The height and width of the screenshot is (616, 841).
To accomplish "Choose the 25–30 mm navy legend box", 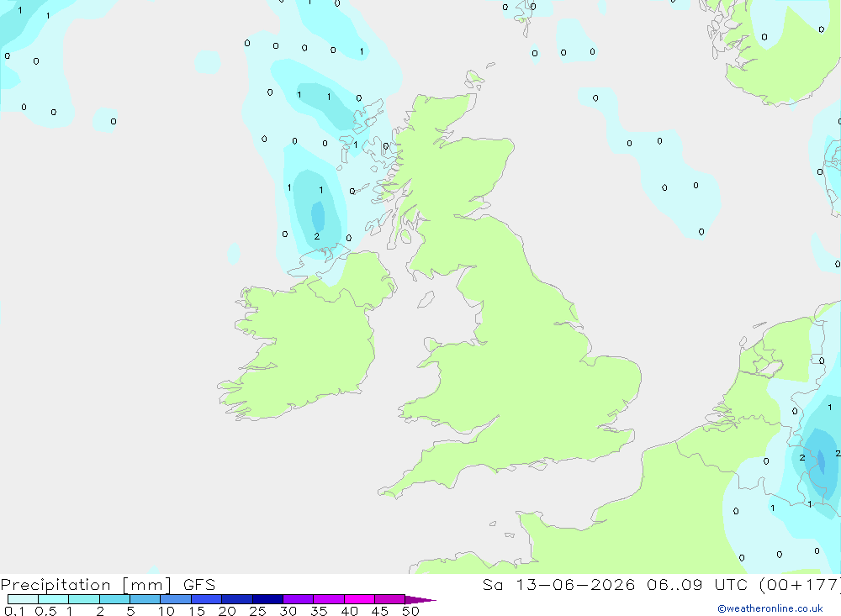I will tap(267, 599).
